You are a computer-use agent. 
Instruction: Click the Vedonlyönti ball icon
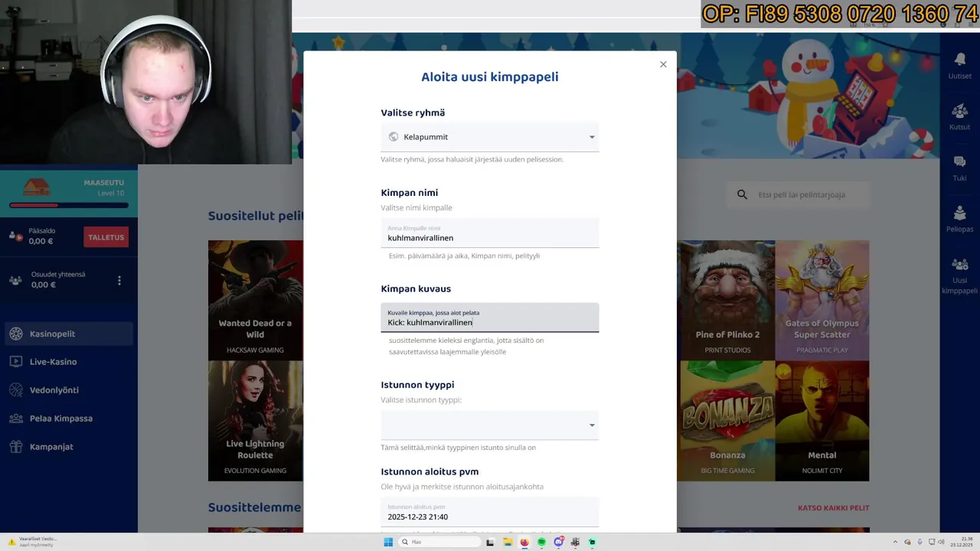click(16, 390)
